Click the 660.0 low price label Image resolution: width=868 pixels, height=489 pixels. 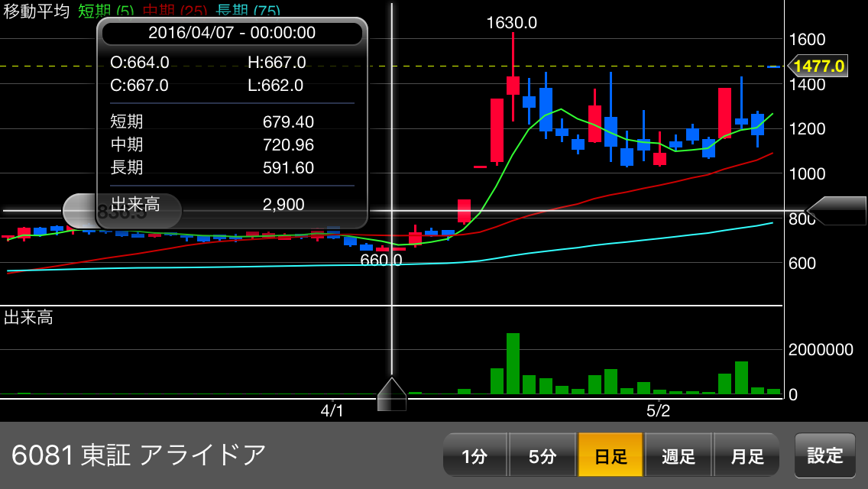pyautogui.click(x=381, y=260)
